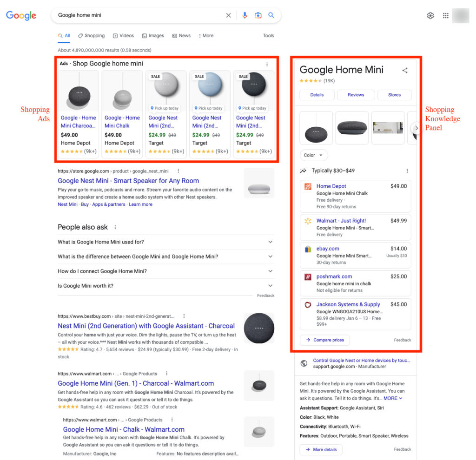Advance product images with the right arrow
This screenshot has width=476, height=460.
click(416, 128)
